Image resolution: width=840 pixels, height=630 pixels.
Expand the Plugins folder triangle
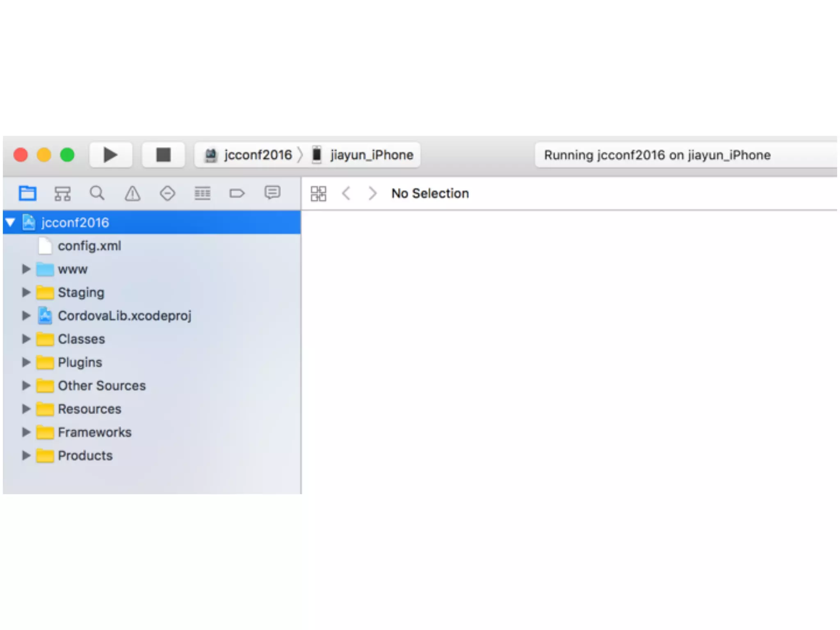point(26,362)
